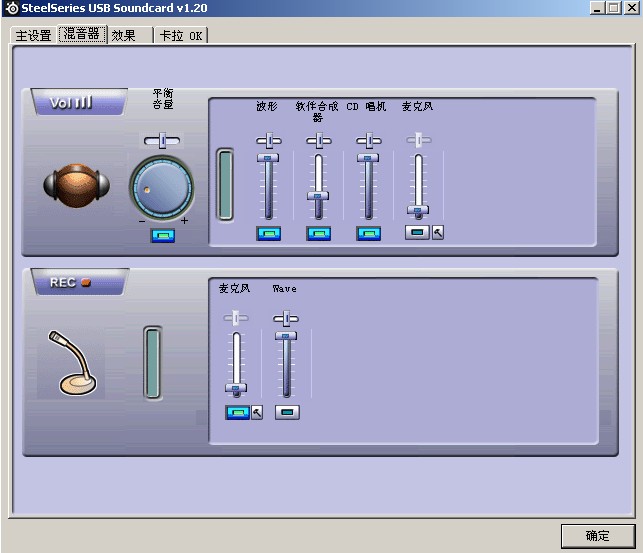Open the 卡拉 OK tab
This screenshot has width=643, height=553.
point(181,35)
